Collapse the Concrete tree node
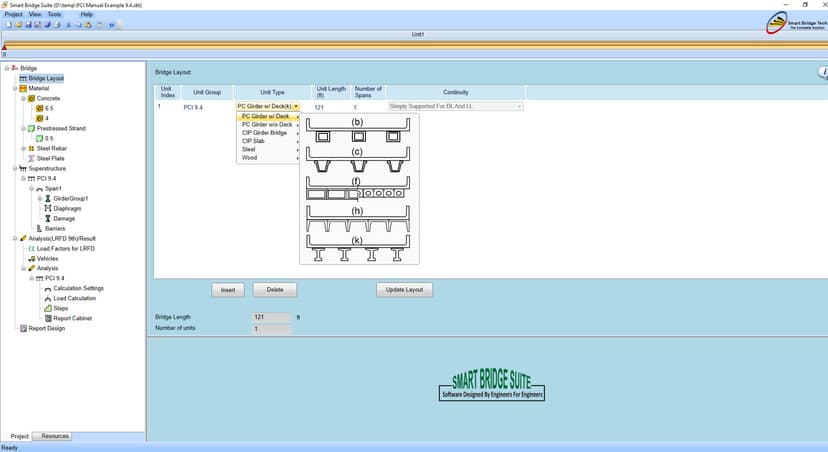828x452 pixels. click(x=24, y=98)
